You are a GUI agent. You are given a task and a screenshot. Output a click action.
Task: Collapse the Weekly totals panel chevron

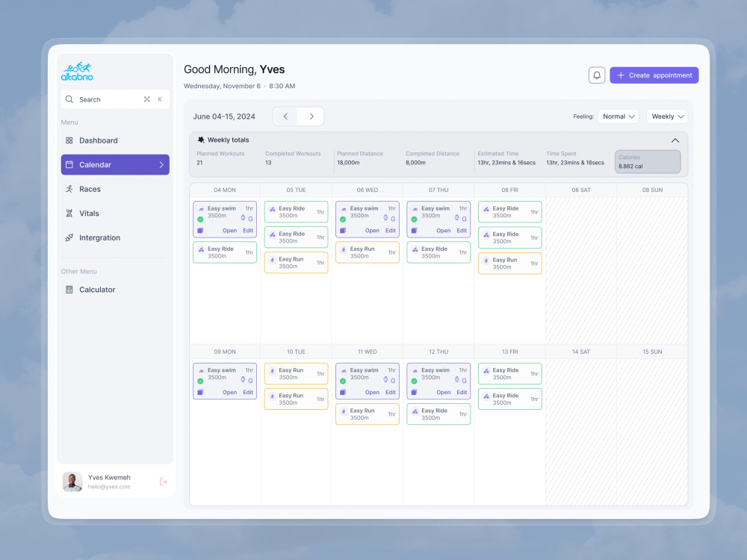click(675, 140)
